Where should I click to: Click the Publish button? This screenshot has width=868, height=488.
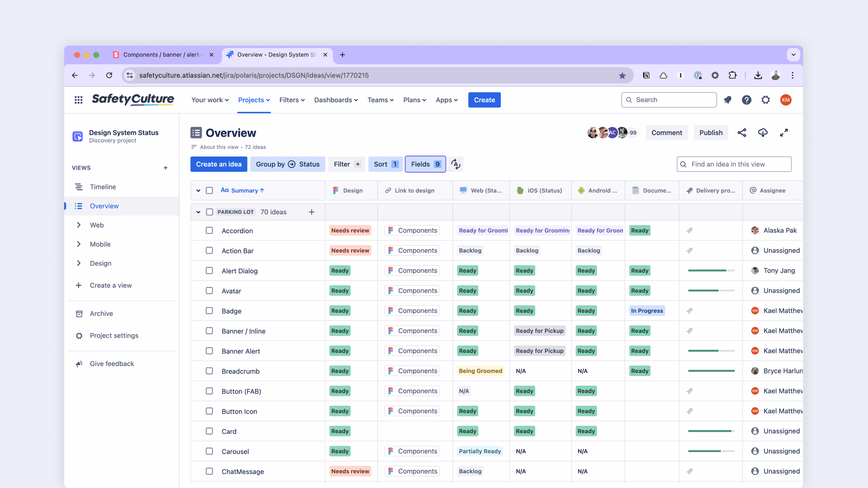coord(711,133)
